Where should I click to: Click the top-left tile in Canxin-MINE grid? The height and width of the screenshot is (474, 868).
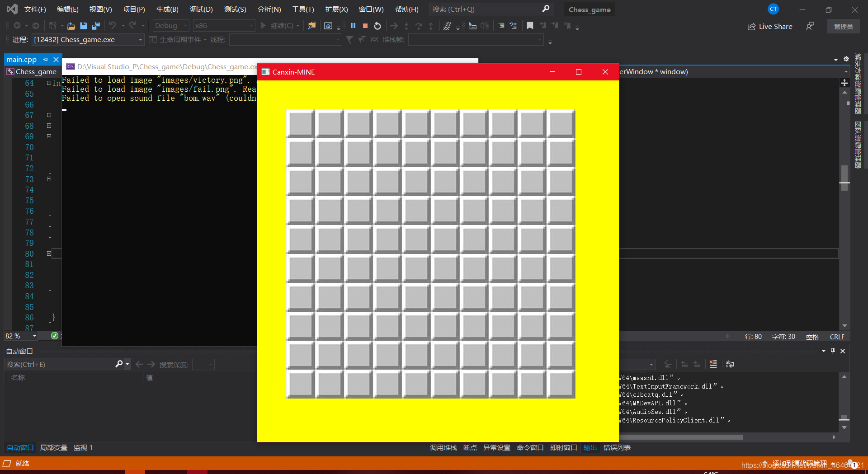301,124
